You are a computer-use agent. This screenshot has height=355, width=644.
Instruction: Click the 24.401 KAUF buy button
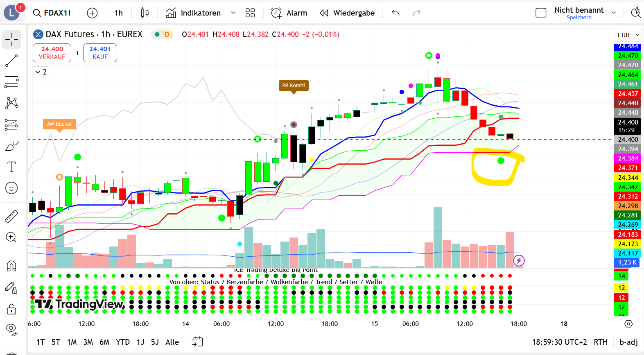pyautogui.click(x=100, y=53)
